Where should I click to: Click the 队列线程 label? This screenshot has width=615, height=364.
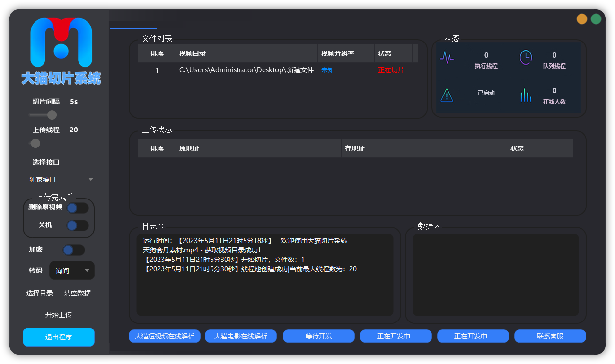(554, 66)
